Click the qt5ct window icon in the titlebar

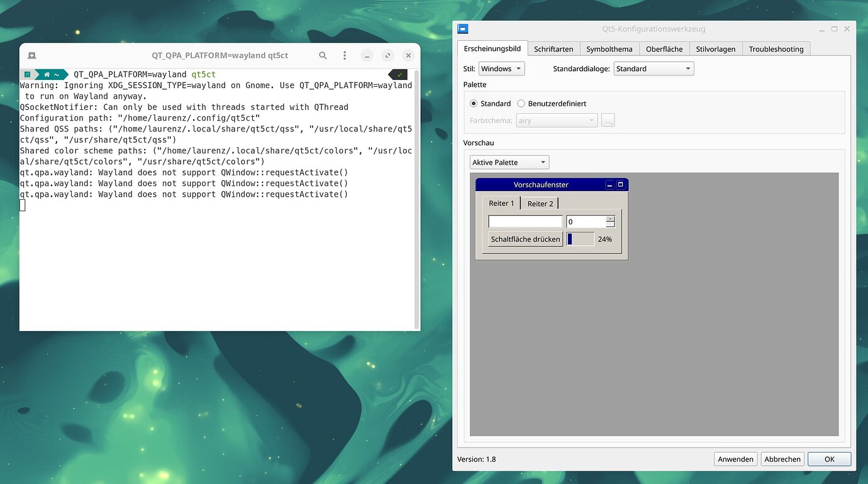(462, 28)
